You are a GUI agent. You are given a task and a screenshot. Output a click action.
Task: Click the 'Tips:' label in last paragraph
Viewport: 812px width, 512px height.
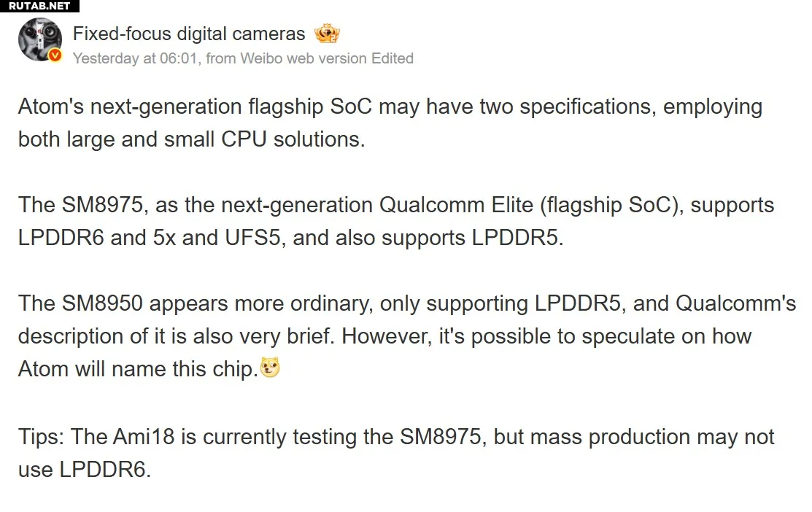click(x=42, y=437)
